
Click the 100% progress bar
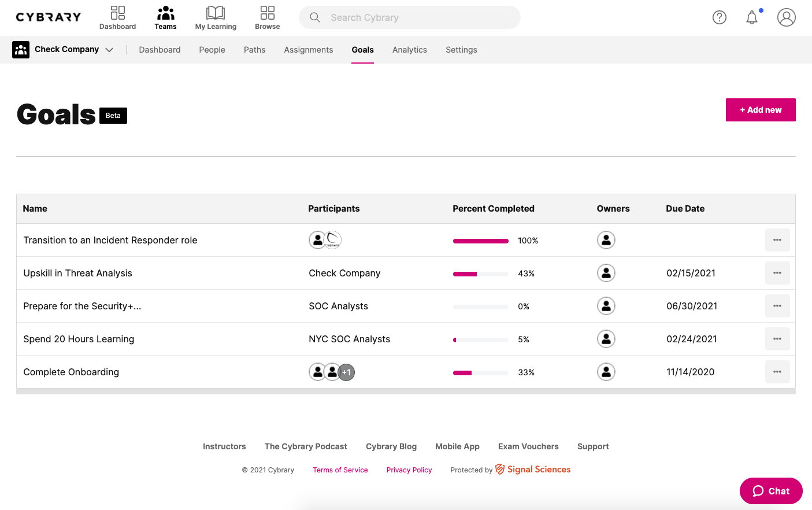[481, 241]
